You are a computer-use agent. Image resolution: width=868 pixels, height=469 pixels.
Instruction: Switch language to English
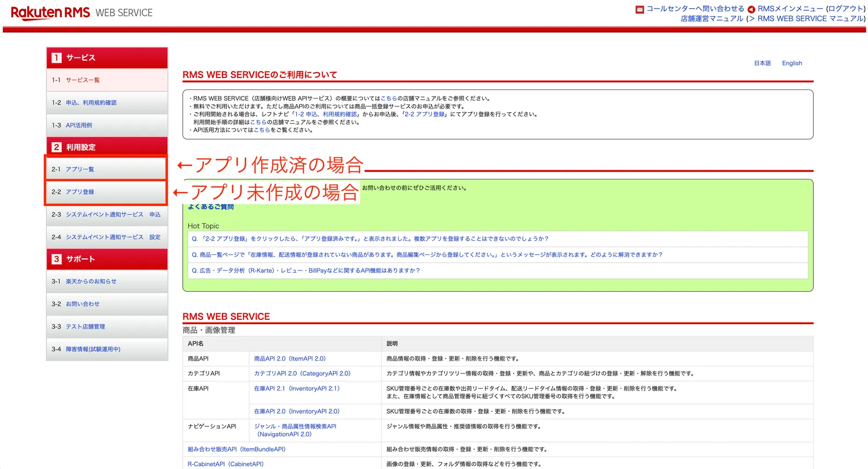click(x=792, y=63)
